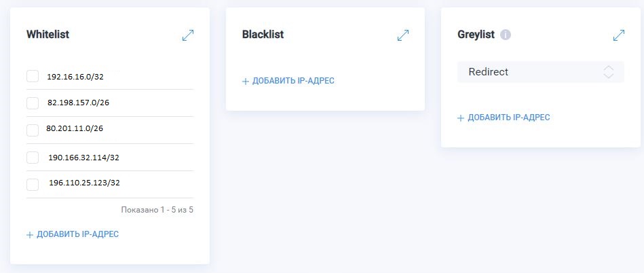This screenshot has height=273, width=644.
Task: Expand the Whitelist panel
Action: 188,35
